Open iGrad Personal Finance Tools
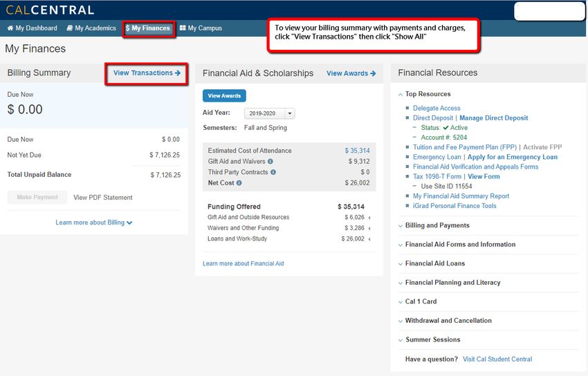 click(x=454, y=205)
